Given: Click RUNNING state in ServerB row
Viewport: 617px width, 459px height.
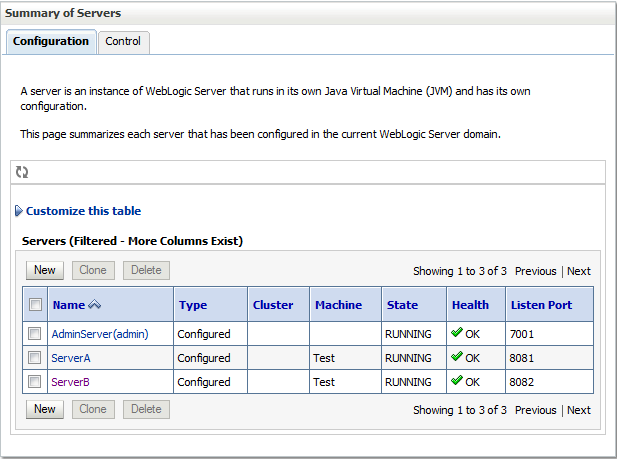Looking at the screenshot, I should 408,382.
